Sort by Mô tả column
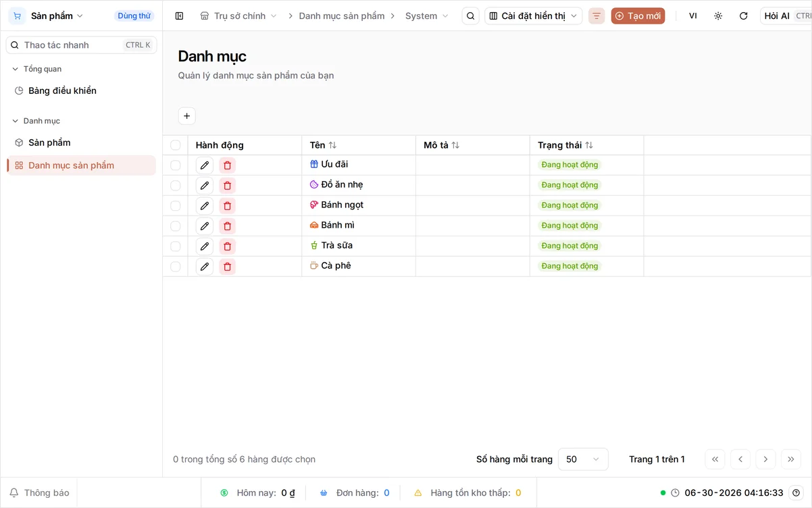This screenshot has height=508, width=812. 441,145
